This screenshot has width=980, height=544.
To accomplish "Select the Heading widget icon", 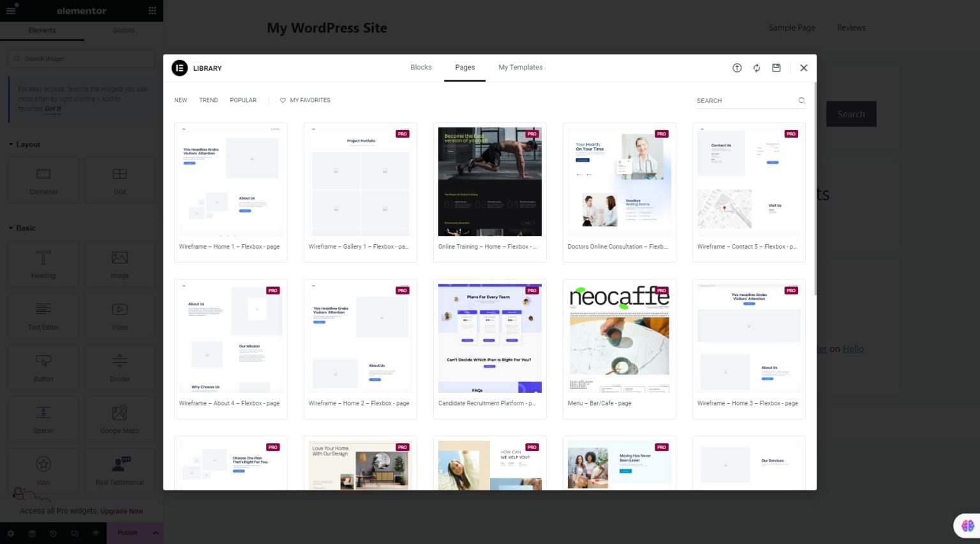I will click(x=43, y=258).
